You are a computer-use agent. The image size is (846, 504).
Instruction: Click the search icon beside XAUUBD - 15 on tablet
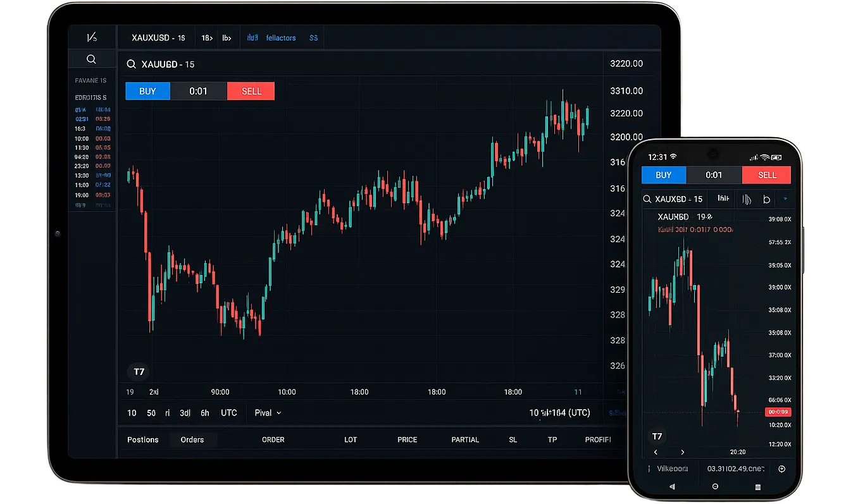coord(131,65)
